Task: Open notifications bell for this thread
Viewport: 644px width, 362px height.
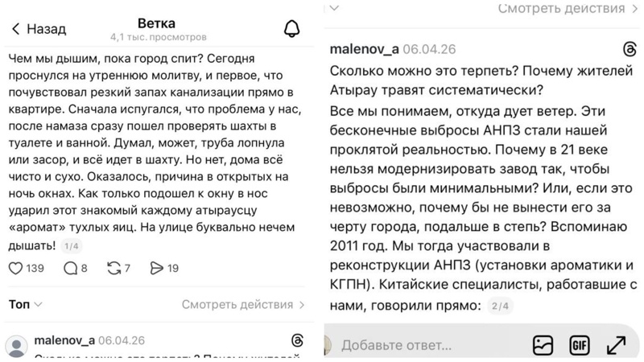Action: pyautogui.click(x=291, y=29)
